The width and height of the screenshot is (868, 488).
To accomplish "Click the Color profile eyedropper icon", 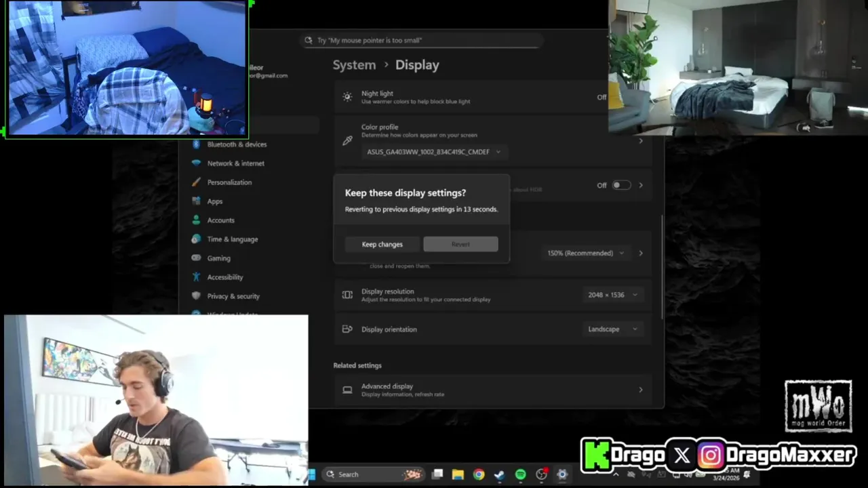I will (x=347, y=140).
